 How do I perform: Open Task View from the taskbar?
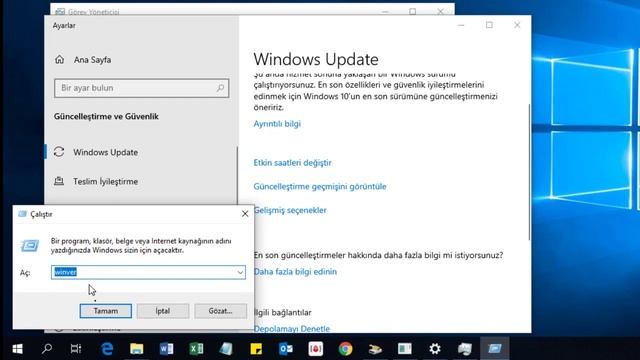(76, 349)
